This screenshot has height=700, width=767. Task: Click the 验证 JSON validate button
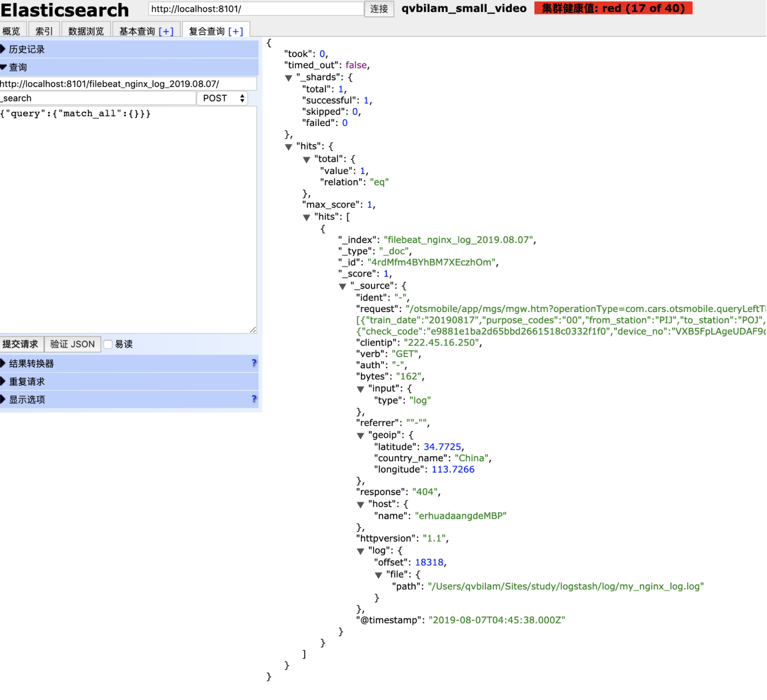pyautogui.click(x=73, y=344)
